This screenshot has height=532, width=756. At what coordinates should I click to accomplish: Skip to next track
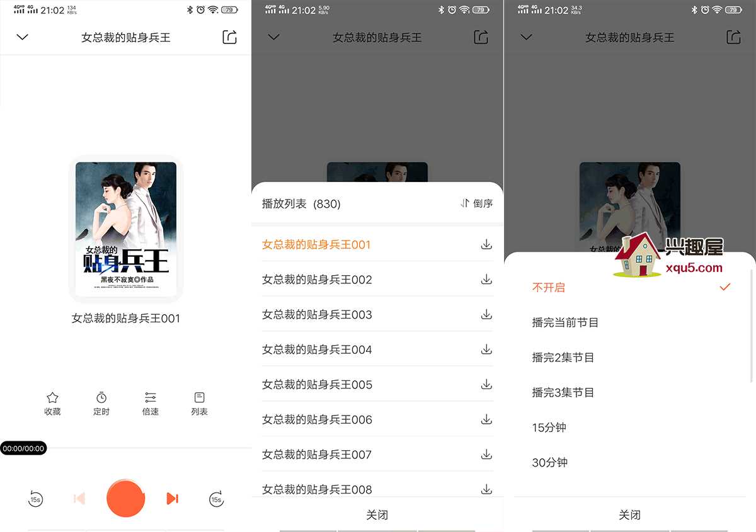[172, 499]
